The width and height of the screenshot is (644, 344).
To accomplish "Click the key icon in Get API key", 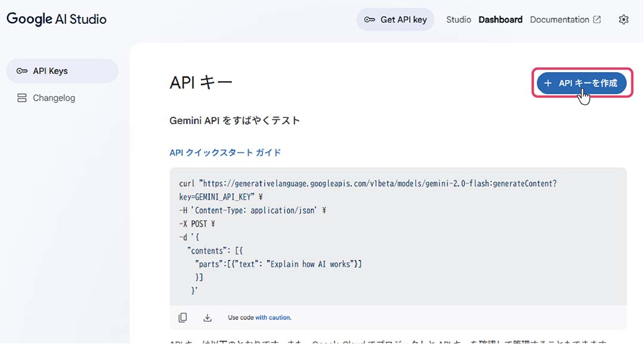I will [x=370, y=20].
